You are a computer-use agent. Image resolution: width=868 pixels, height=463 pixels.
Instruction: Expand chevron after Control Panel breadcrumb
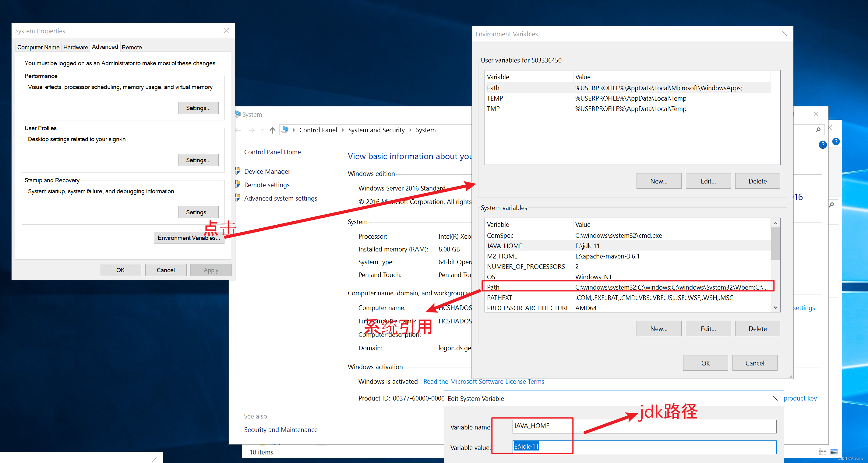coord(343,130)
